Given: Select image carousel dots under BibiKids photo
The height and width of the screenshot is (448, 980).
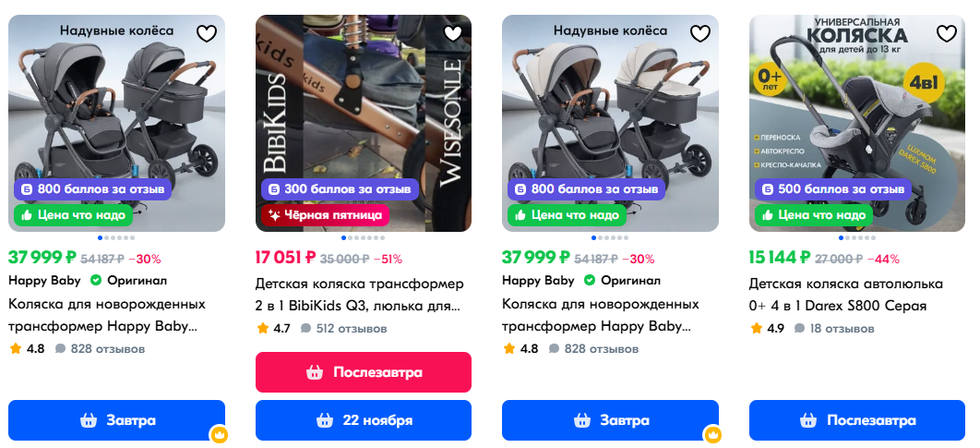Looking at the screenshot, I should [364, 237].
